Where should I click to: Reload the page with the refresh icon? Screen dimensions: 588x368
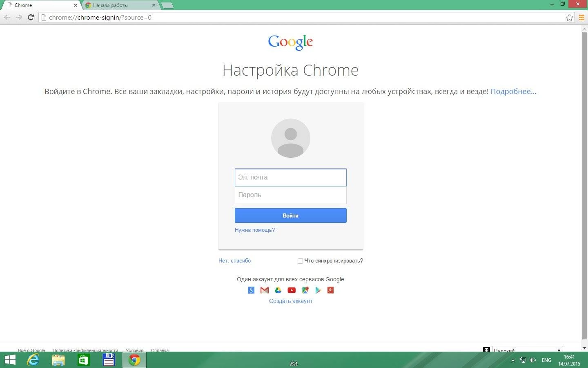coord(31,17)
